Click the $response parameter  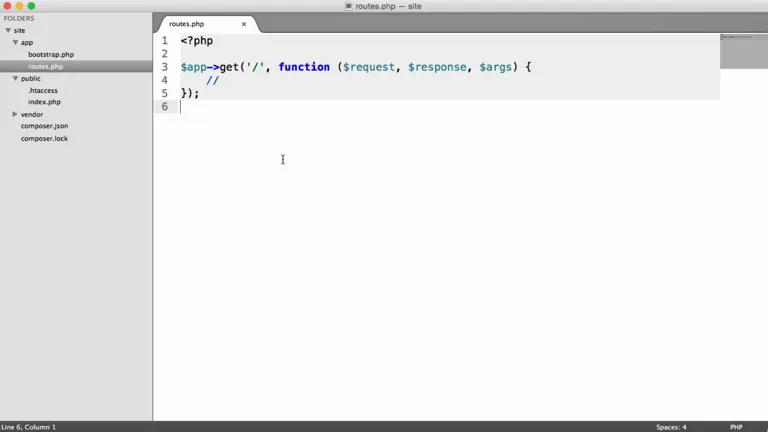coord(437,67)
